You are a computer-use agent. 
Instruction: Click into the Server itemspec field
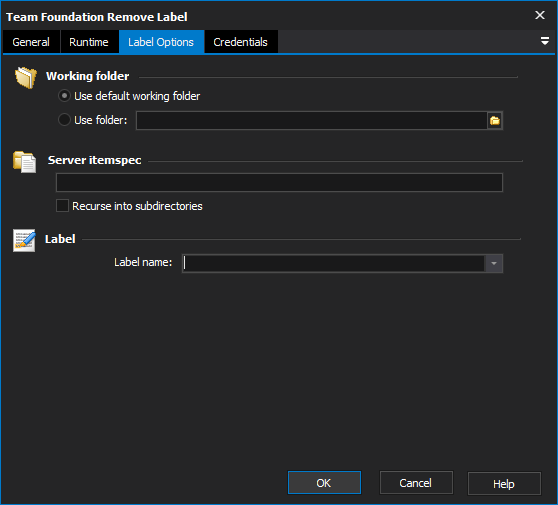[279, 183]
